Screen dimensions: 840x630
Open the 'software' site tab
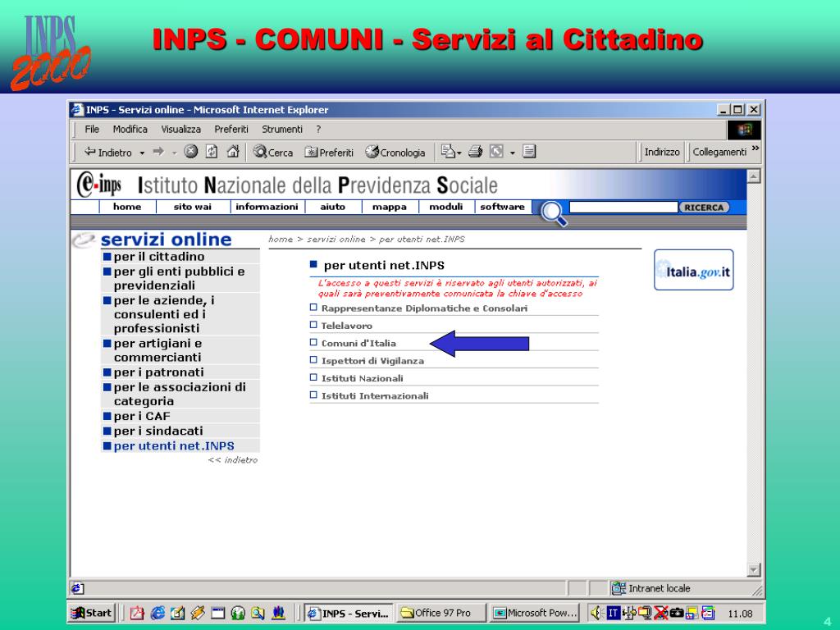[503, 207]
